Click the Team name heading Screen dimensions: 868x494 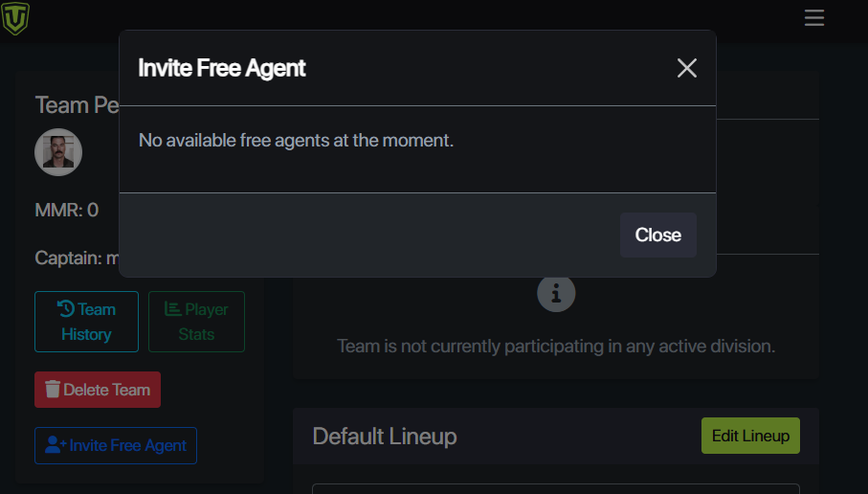pos(77,105)
